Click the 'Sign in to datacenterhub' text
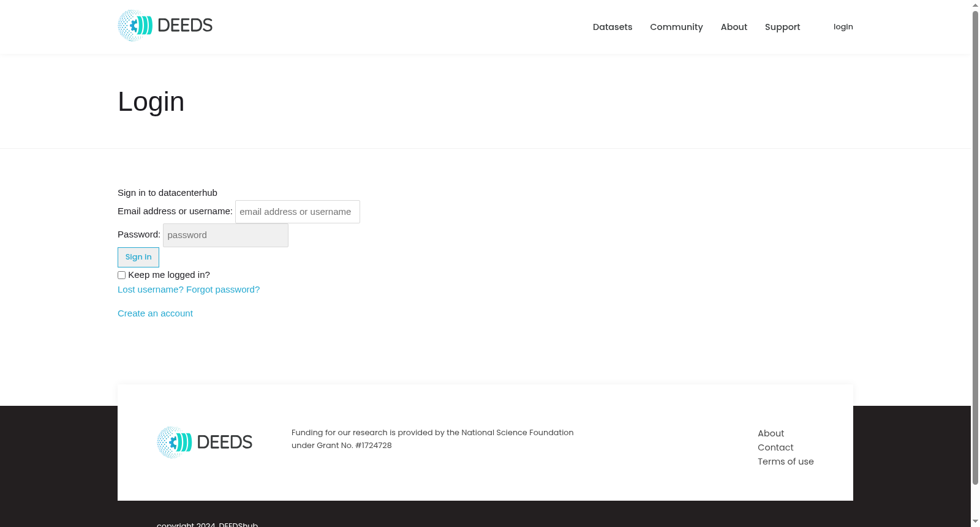 pos(167,193)
